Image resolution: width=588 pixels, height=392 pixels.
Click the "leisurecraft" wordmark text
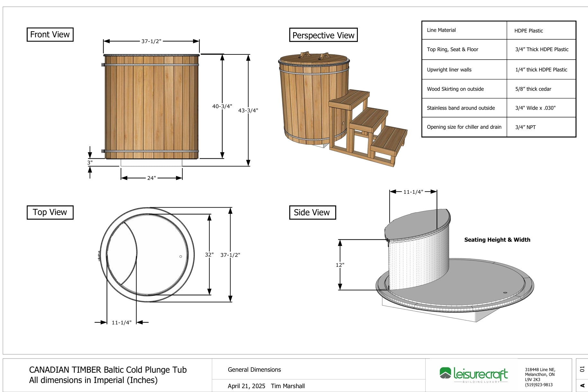[481, 374]
